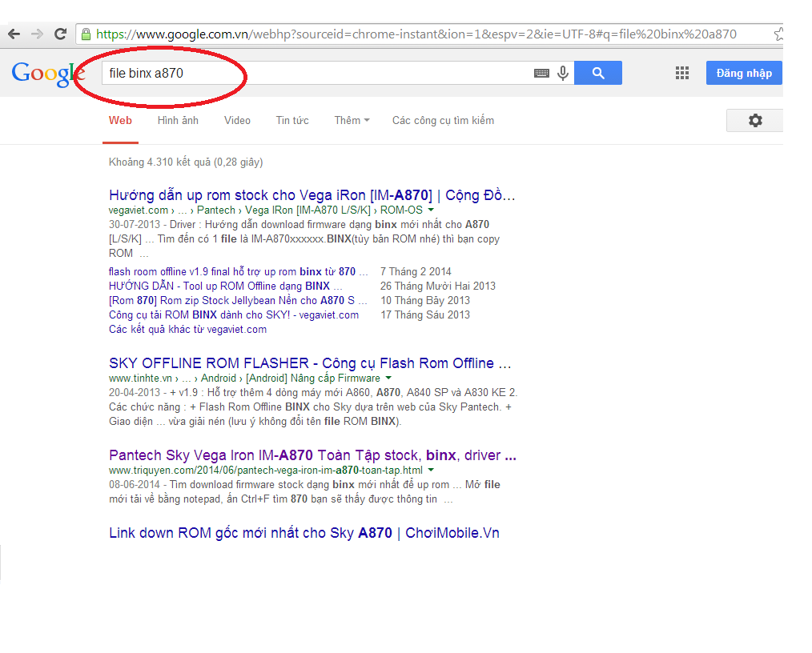Expand the dropdown arrow beside tinhte.vn URL
812x653 pixels.
(388, 378)
